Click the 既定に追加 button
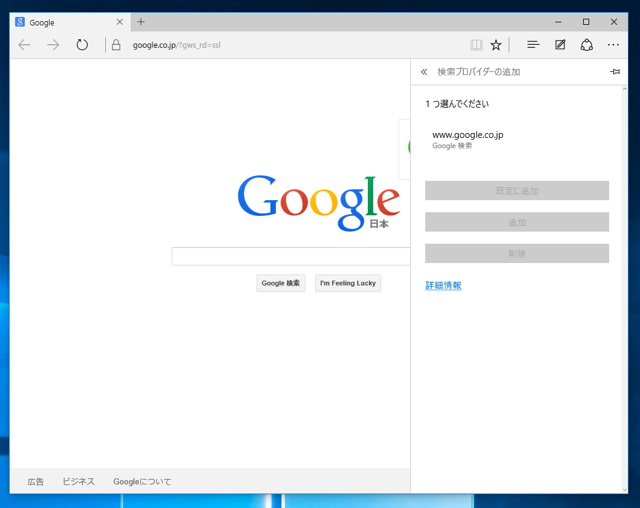The image size is (640, 508). pos(517,191)
